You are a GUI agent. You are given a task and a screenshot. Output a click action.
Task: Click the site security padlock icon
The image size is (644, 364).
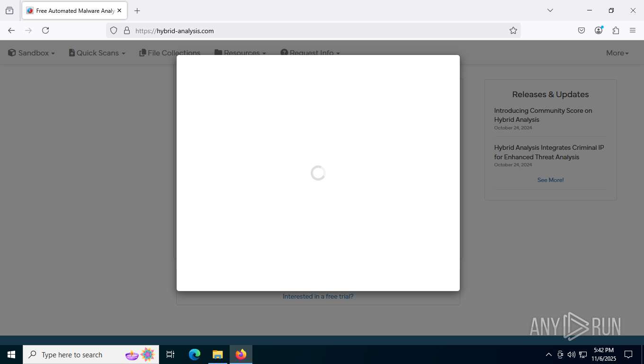click(126, 30)
